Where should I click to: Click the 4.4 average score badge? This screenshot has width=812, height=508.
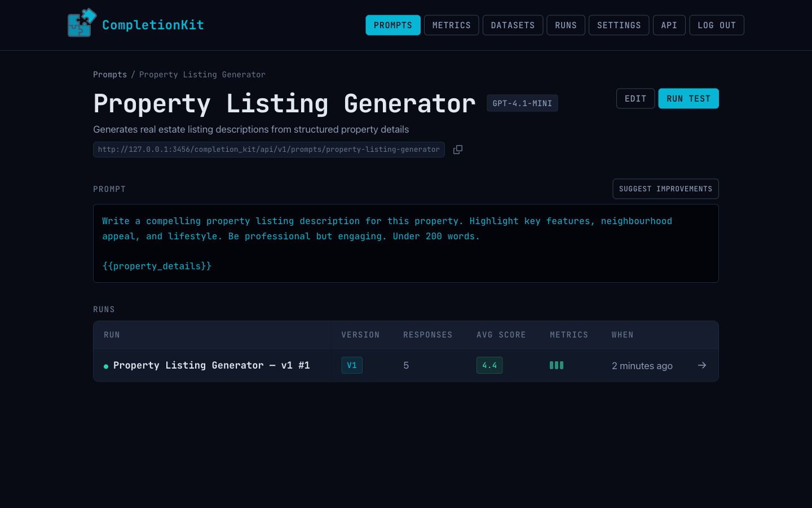489,365
